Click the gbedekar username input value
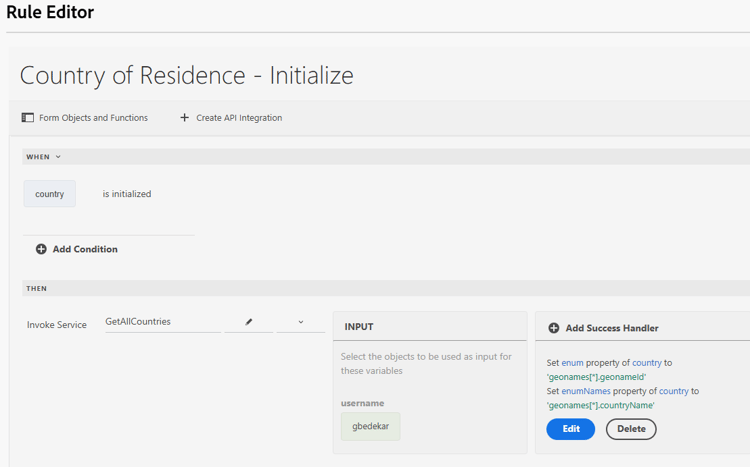The image size is (750, 467). (370, 426)
